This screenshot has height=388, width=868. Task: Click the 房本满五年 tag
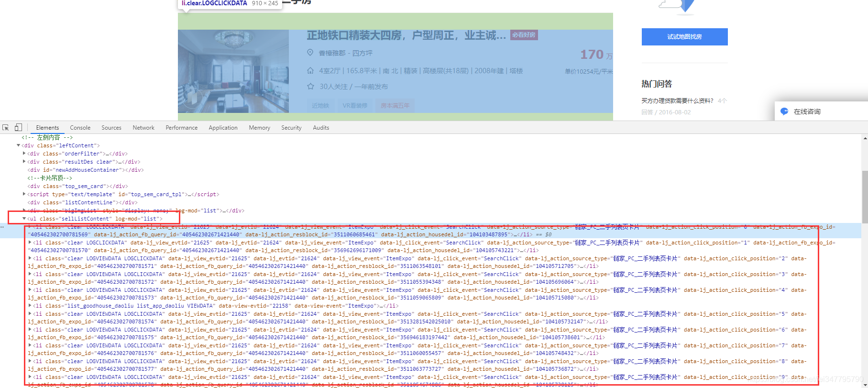(395, 105)
